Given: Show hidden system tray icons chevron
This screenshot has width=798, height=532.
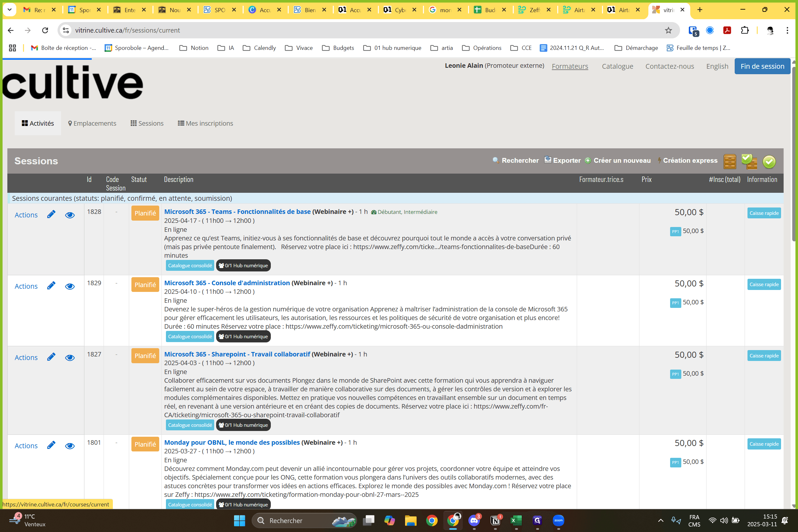Looking at the screenshot, I should click(660, 520).
